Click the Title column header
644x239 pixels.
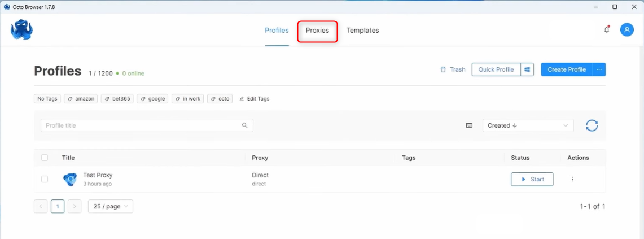[68, 158]
